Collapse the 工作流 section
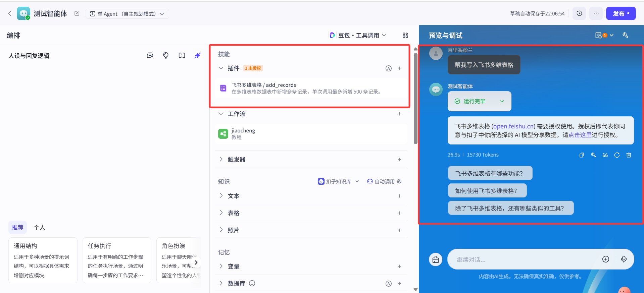Image resolution: width=644 pixels, height=293 pixels. coord(221,114)
